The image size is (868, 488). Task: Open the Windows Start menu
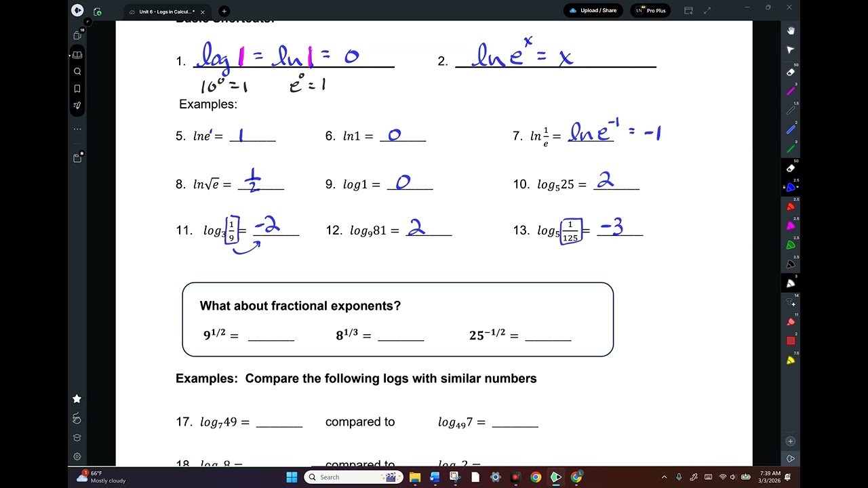292,477
